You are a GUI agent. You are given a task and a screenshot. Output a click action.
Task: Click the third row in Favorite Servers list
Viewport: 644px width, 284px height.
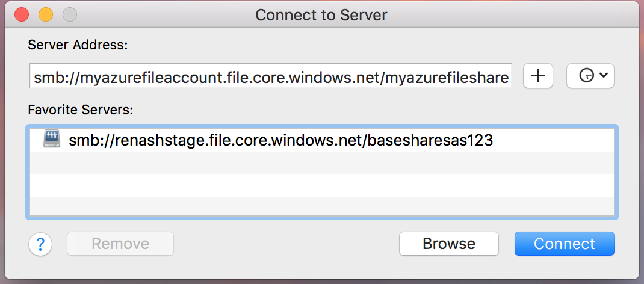point(321,185)
